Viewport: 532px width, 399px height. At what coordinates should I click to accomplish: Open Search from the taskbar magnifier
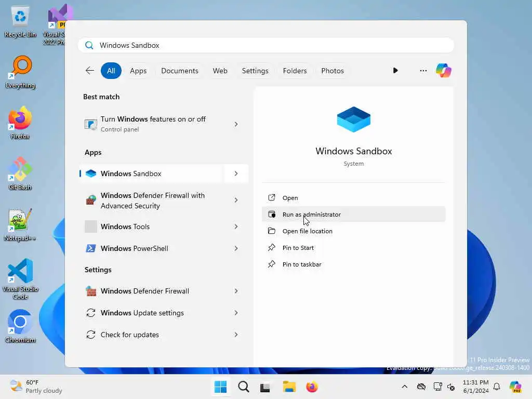pos(243,387)
